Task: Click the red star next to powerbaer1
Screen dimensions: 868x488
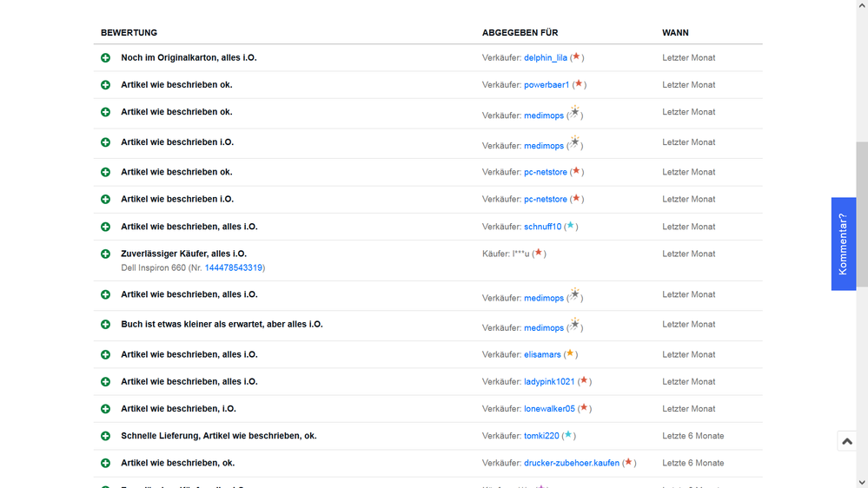Action: coord(578,84)
